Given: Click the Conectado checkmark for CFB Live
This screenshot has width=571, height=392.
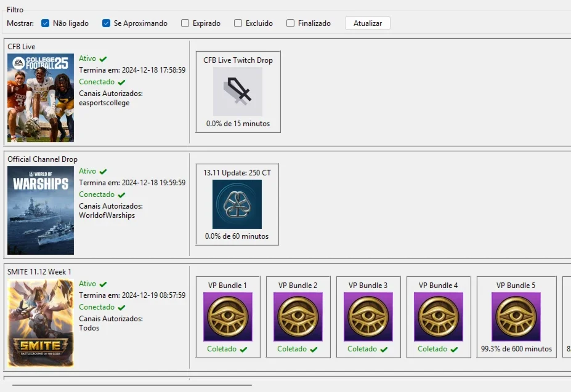Looking at the screenshot, I should pos(121,82).
